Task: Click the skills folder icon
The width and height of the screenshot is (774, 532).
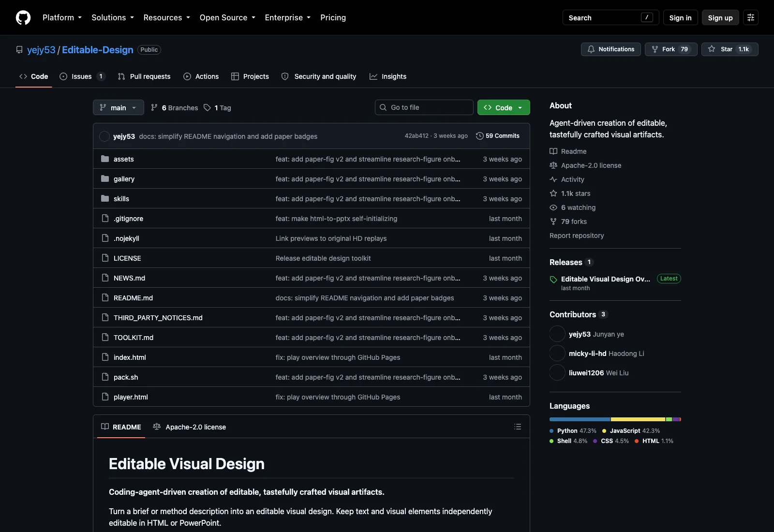Action: (x=105, y=198)
